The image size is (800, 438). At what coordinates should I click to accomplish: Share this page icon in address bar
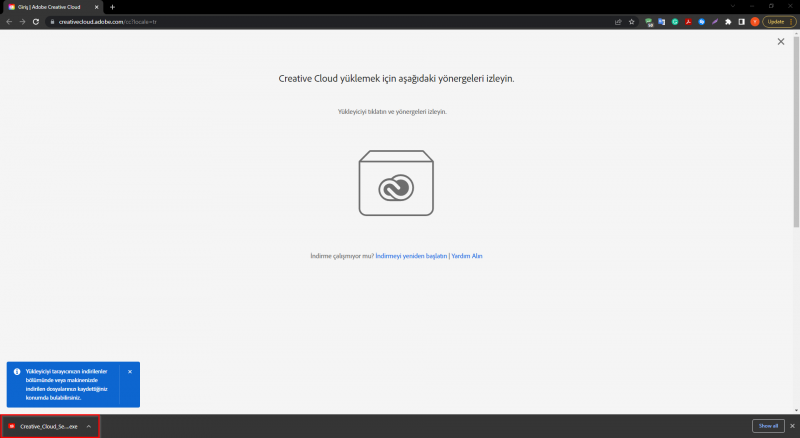coord(618,22)
